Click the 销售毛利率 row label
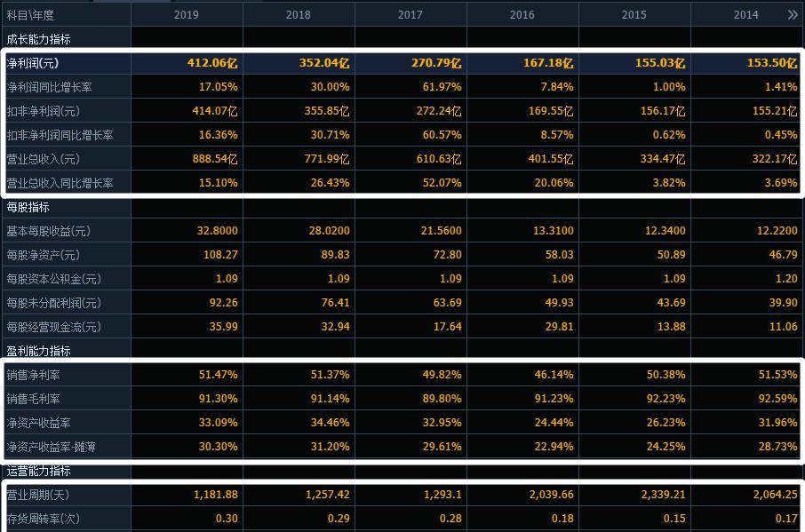Screen dimensions: 805x532 (x=33, y=400)
